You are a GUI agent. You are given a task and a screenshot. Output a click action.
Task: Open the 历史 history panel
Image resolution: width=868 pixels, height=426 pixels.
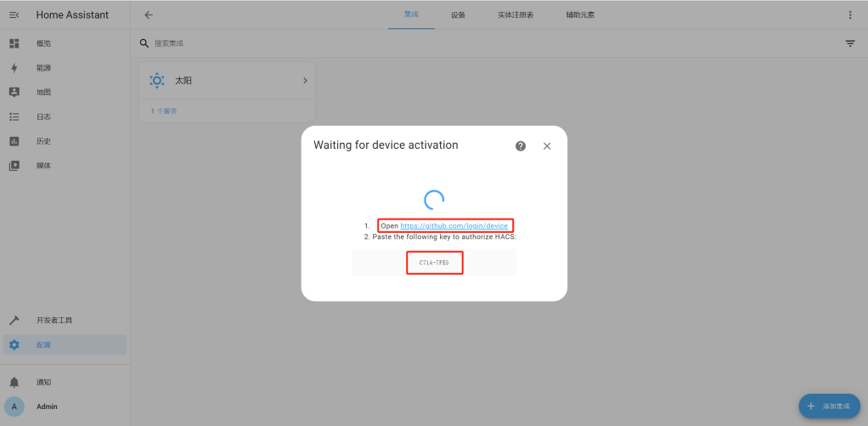[43, 141]
